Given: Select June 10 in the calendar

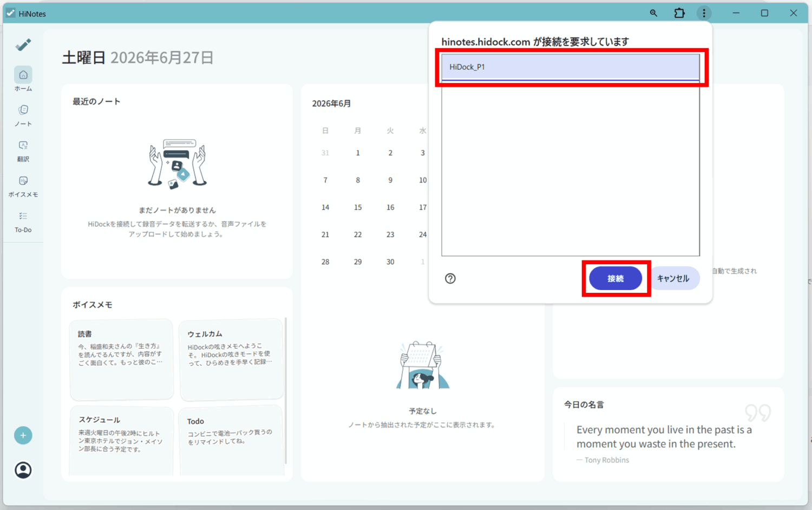Looking at the screenshot, I should 423,180.
